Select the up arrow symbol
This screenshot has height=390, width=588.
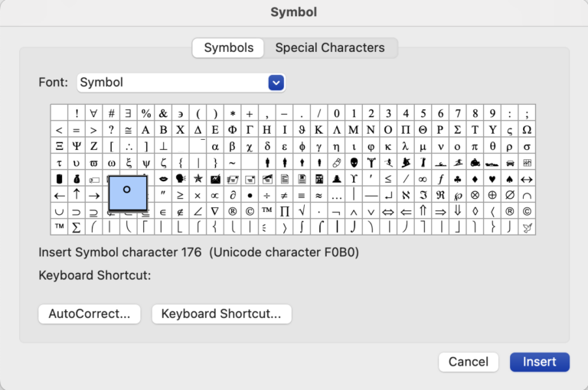pos(77,195)
